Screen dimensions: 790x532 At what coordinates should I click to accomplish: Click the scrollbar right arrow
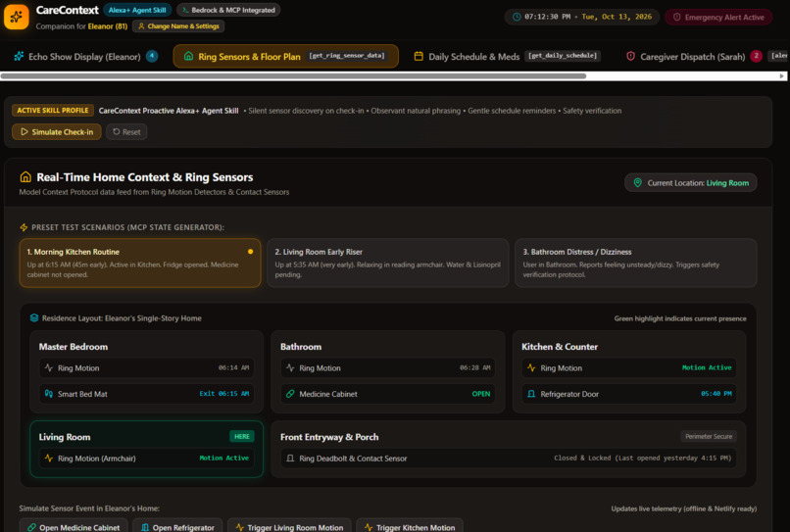pos(781,76)
